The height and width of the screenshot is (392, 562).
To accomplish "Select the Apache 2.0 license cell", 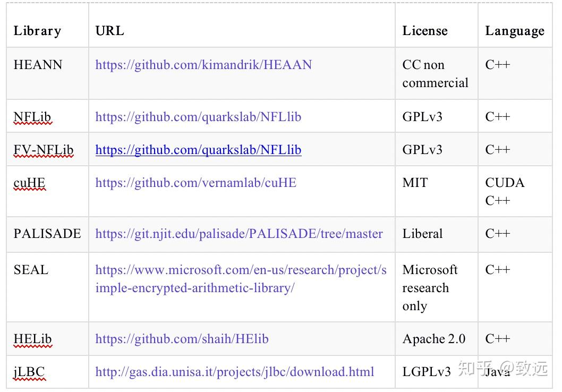I will (433, 339).
